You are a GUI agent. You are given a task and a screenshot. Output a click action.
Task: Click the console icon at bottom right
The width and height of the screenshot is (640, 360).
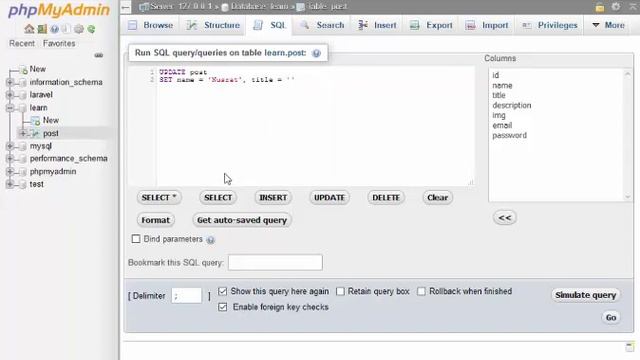coord(630,348)
